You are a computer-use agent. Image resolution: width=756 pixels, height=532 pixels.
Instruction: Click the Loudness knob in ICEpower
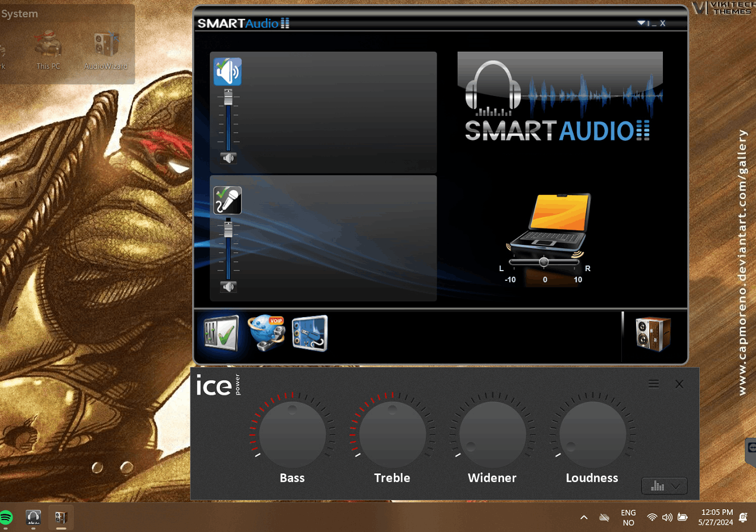pos(592,435)
